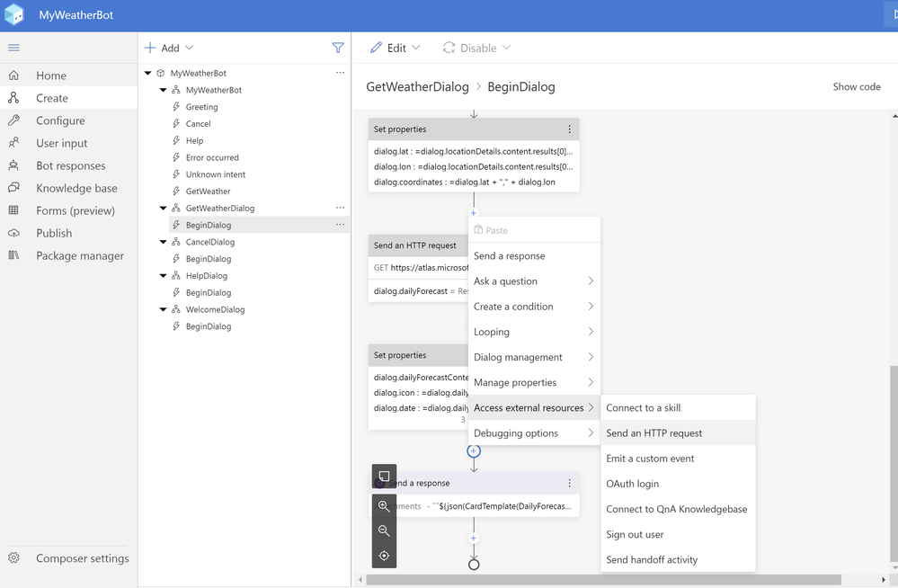Open the top Set properties node menu
Screen dimensions: 898x588
[x=569, y=129]
